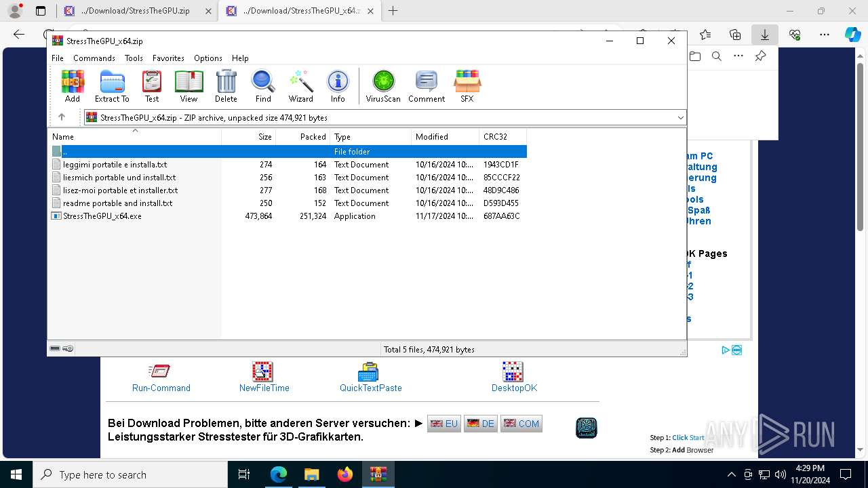
Task: Open browser Favorites star icon
Action: click(x=705, y=35)
